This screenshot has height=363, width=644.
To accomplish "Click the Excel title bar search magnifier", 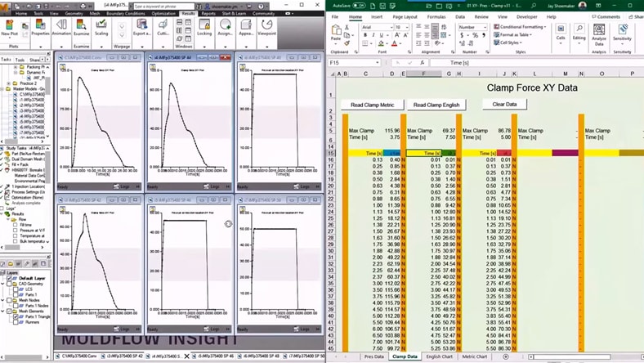I will coord(534,6).
